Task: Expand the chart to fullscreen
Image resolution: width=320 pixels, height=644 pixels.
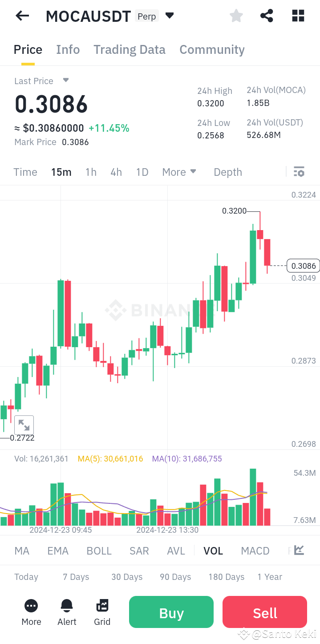Action: (x=24, y=425)
